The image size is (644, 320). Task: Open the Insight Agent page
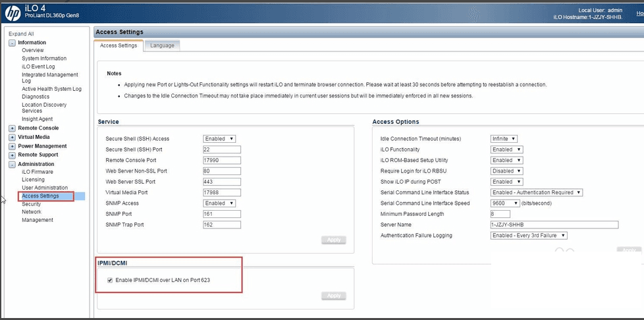point(38,119)
